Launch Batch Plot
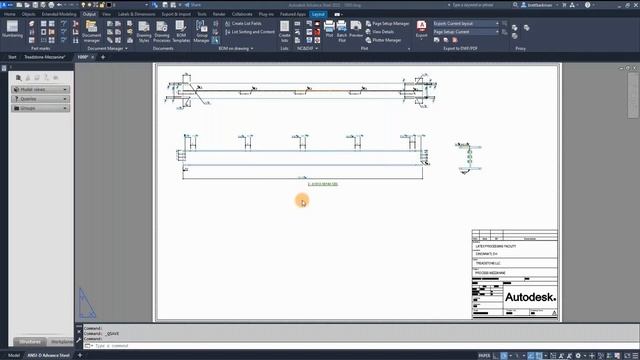The height and width of the screenshot is (360, 640). [342, 31]
